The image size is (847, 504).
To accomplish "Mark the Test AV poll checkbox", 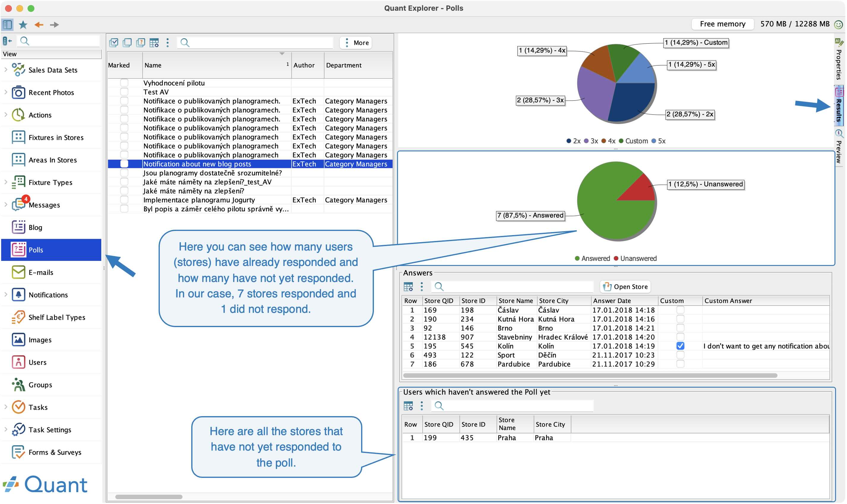I will (124, 92).
